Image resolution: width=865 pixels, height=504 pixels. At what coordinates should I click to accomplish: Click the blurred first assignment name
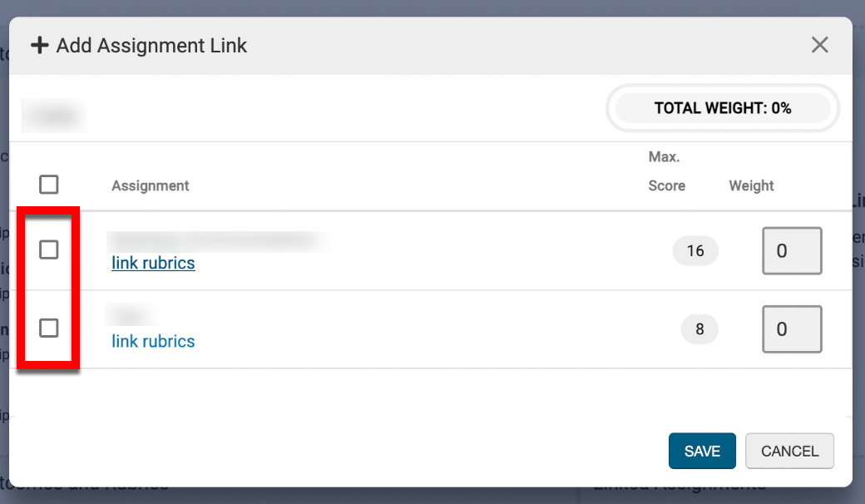click(214, 240)
